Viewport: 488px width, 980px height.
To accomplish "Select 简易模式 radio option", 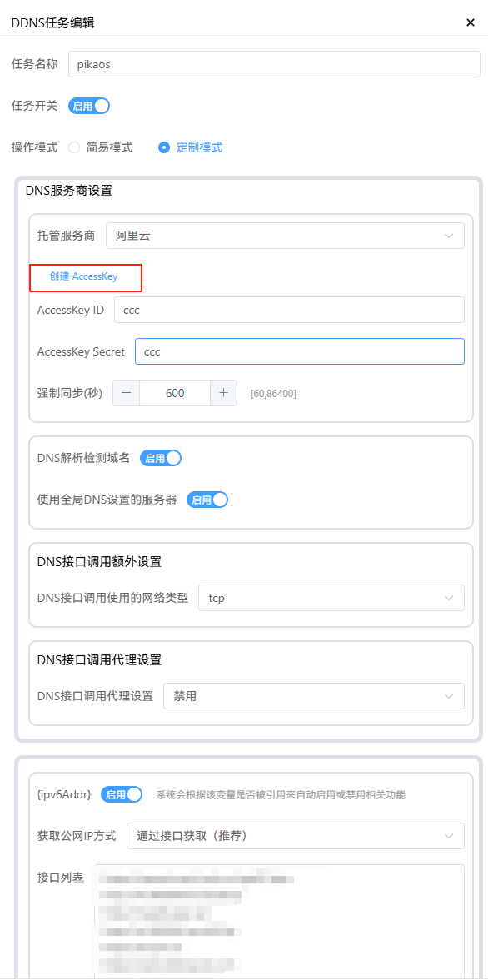I will (101, 147).
